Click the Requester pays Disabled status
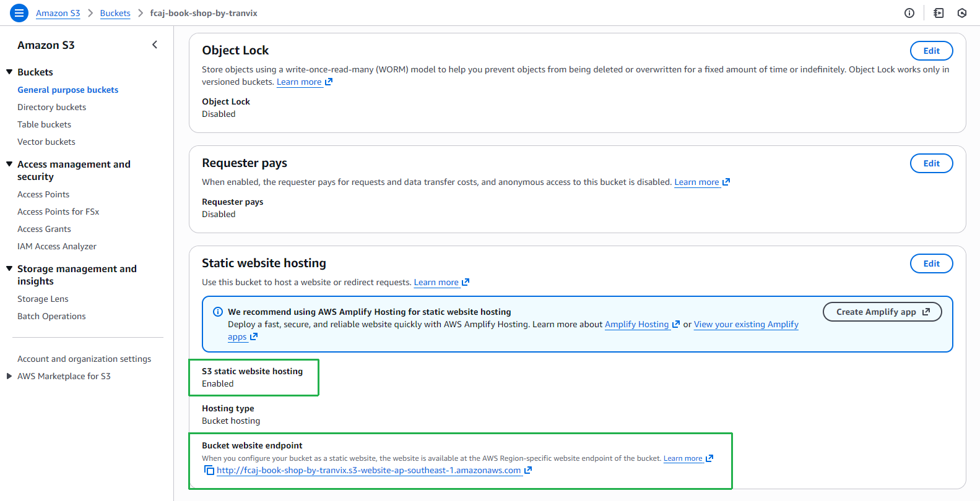The width and height of the screenshot is (980, 501). [x=219, y=214]
